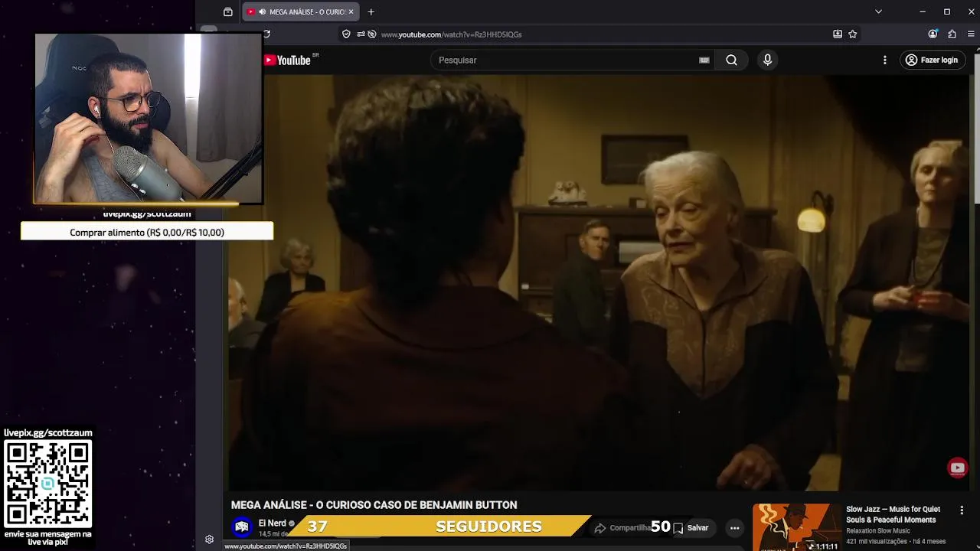Screen dimensions: 980x551
Task: Open the virtual keyboard icon in search box
Action: tap(704, 60)
